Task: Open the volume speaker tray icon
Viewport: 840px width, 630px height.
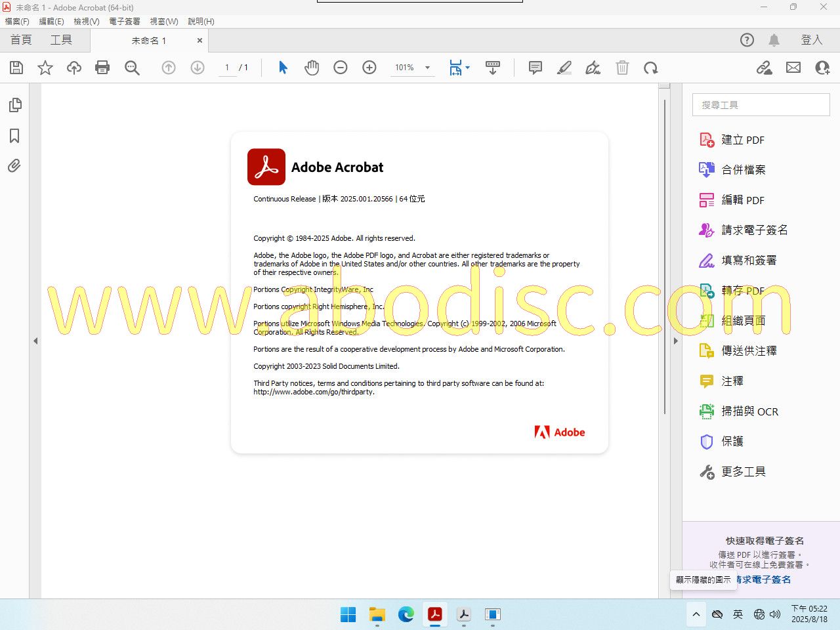Action: (x=775, y=614)
